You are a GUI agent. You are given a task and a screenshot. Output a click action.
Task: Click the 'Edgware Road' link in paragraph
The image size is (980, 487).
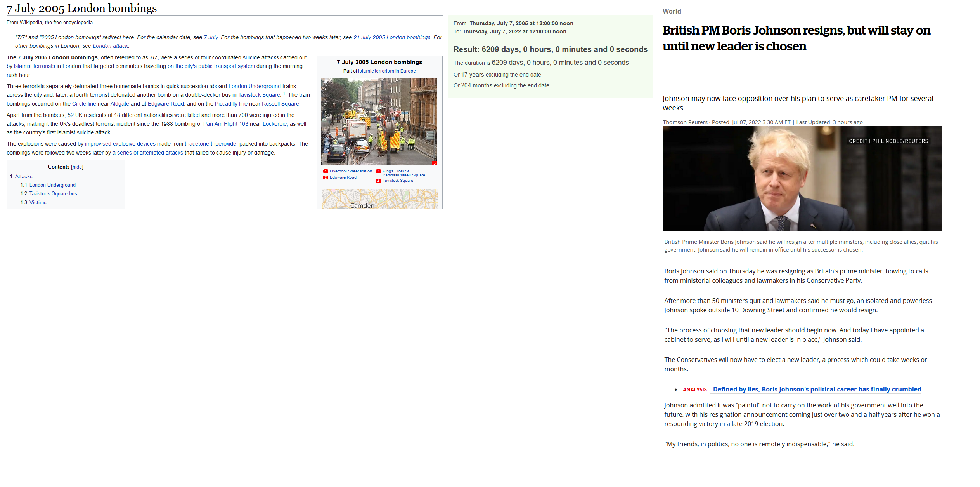pos(166,104)
